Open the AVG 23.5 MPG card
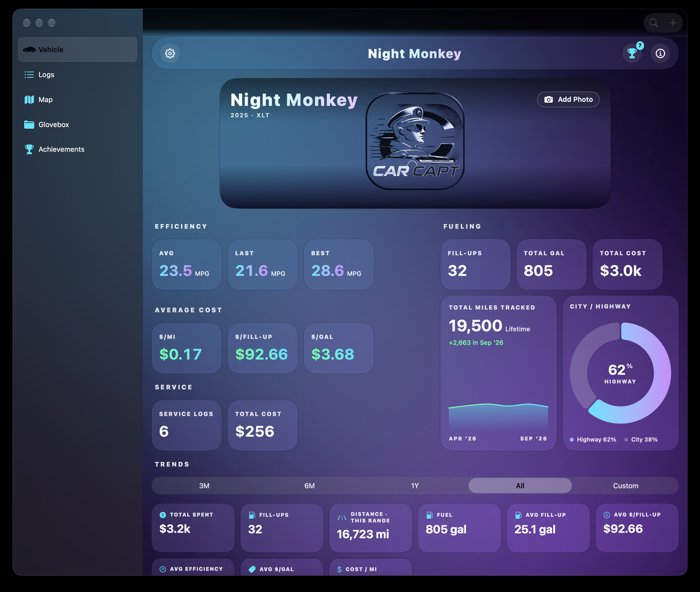 187,265
